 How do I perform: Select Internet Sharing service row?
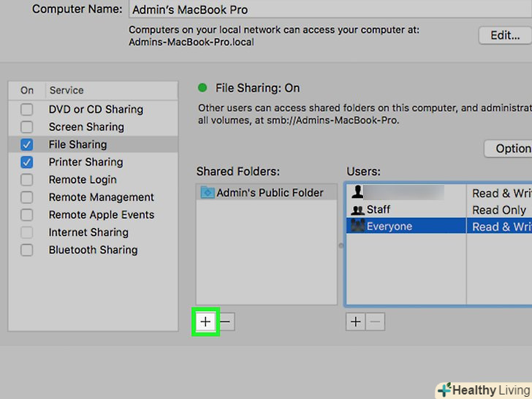[x=93, y=232]
